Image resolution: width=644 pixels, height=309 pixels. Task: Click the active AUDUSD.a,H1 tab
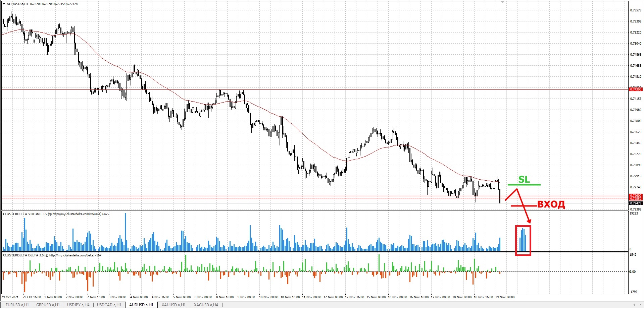coord(141,305)
